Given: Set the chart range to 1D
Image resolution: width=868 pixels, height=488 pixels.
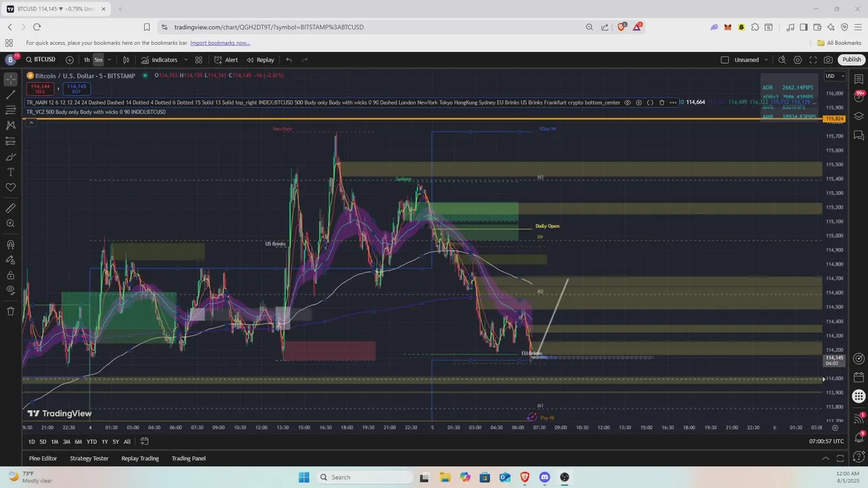Looking at the screenshot, I should point(32,441).
